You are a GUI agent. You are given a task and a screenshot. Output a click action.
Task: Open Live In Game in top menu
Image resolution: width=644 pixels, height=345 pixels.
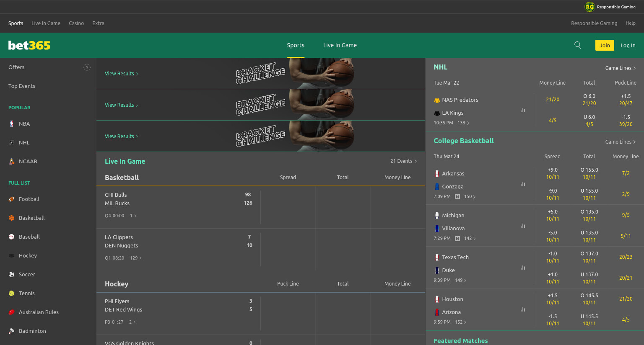point(46,23)
